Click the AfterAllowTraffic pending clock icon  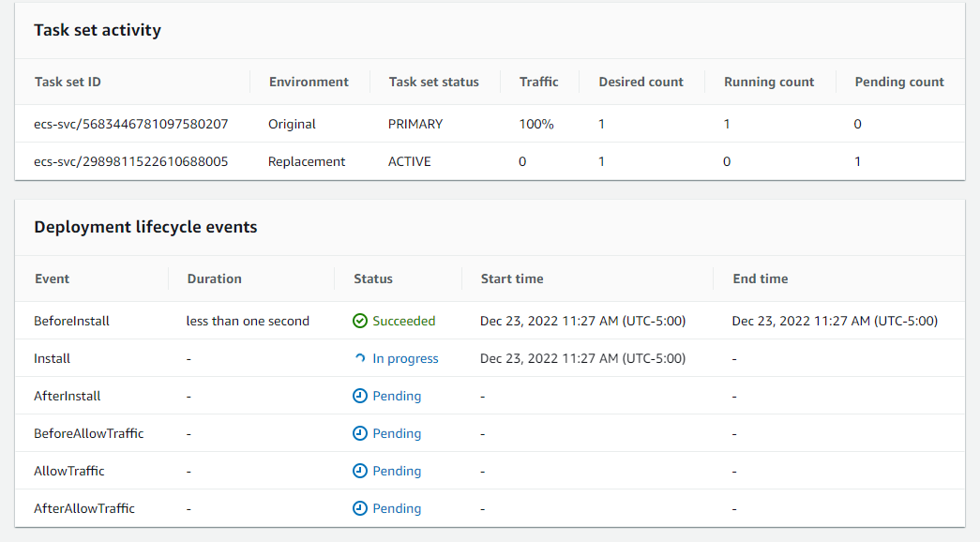[360, 508]
